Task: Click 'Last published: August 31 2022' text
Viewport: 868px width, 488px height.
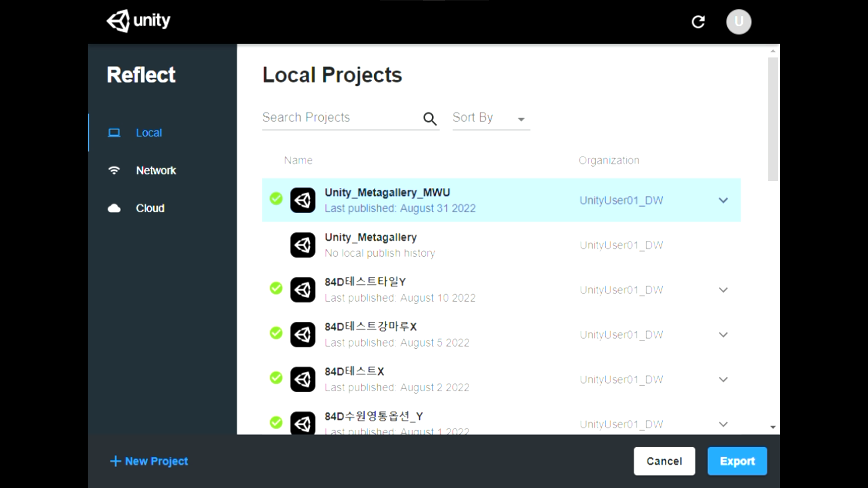Action: (400, 208)
